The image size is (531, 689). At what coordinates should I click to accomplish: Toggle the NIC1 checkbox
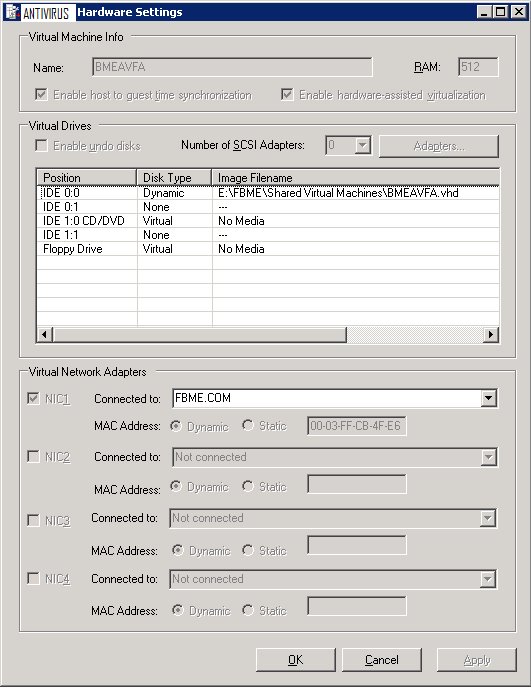33,399
